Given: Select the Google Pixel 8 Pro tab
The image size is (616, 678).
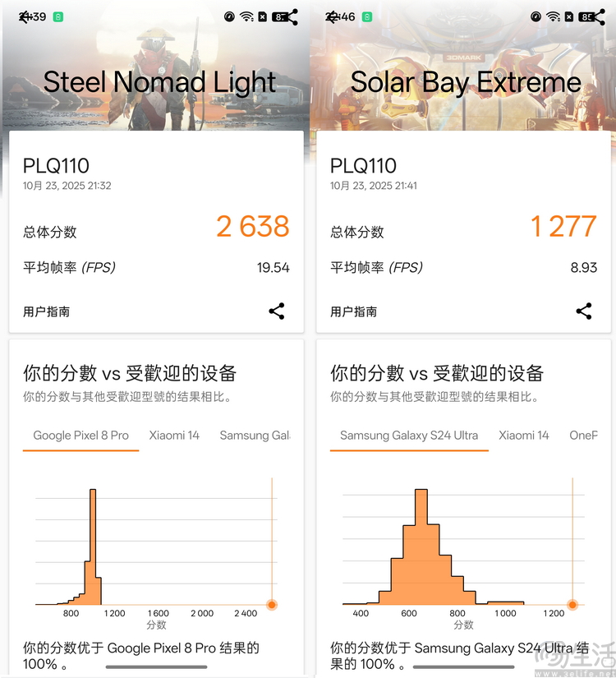Looking at the screenshot, I should click(x=80, y=436).
